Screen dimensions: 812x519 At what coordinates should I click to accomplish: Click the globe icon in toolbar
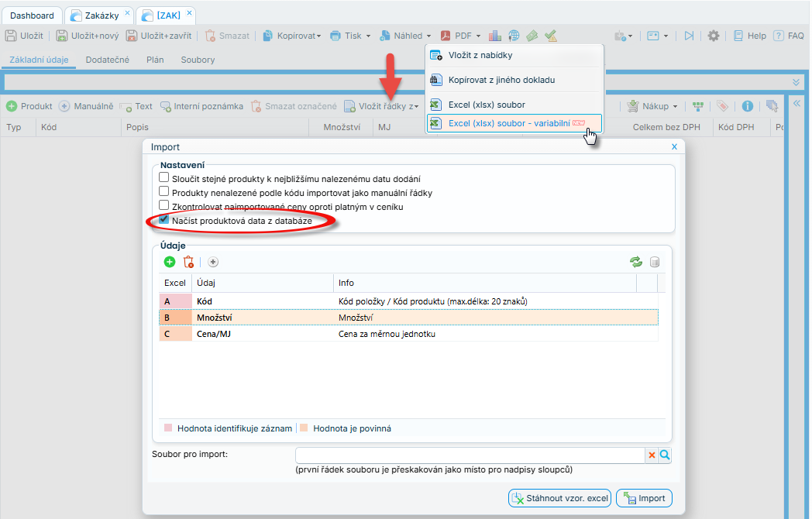coord(514,36)
